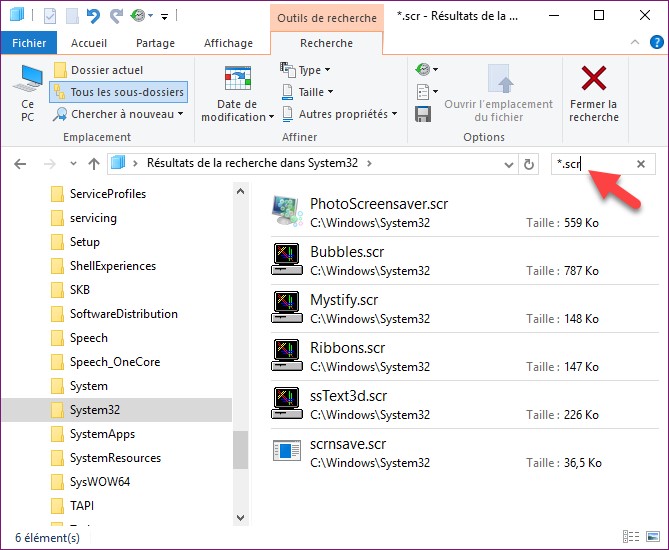The image size is (669, 550).
Task: Open Date de modification filter
Action: (237, 93)
